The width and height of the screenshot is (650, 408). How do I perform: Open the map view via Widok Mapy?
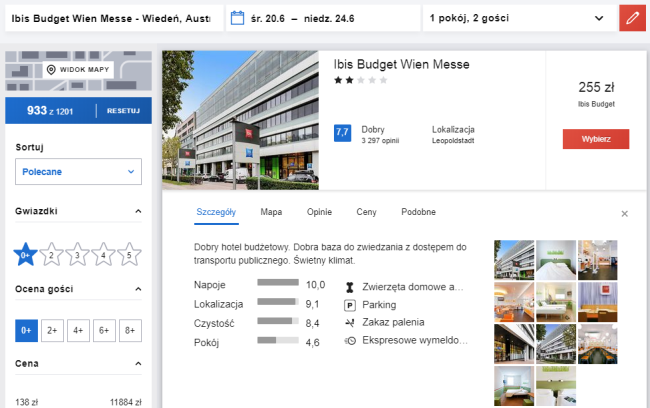78,70
